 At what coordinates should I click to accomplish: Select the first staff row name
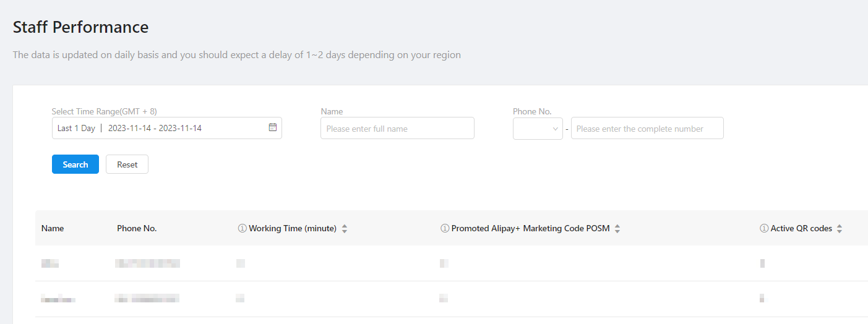[x=50, y=264]
